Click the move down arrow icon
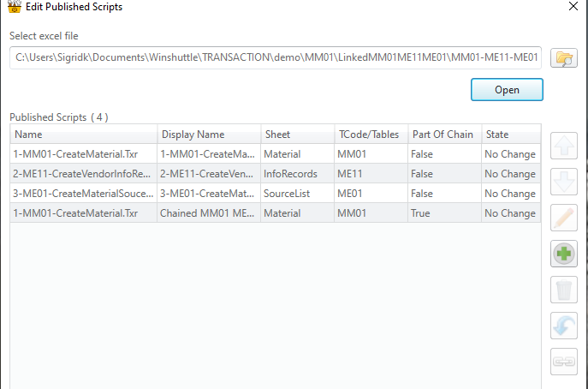Screen dimensions: 588x389 point(563,182)
